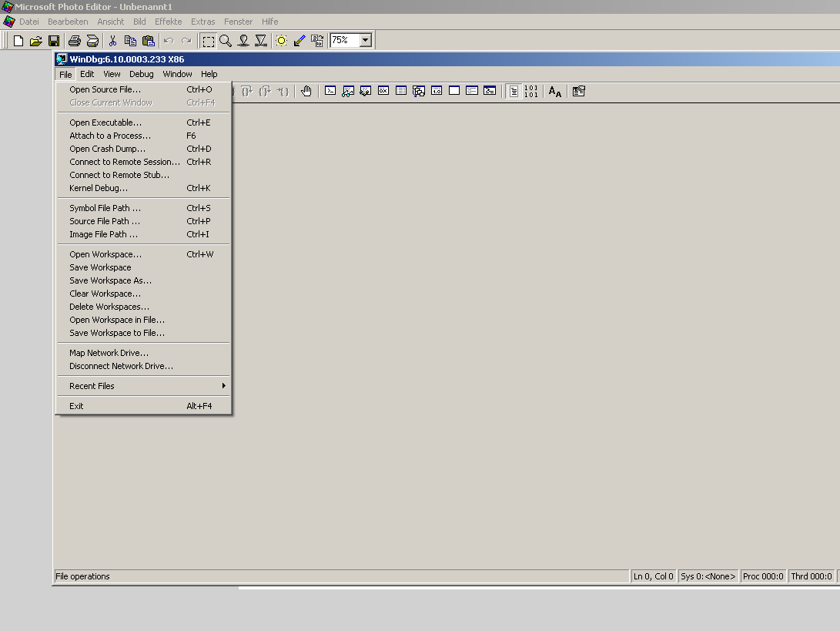This screenshot has width=840, height=631.
Task: Open the Disassembly window icon
Action: [x=437, y=91]
